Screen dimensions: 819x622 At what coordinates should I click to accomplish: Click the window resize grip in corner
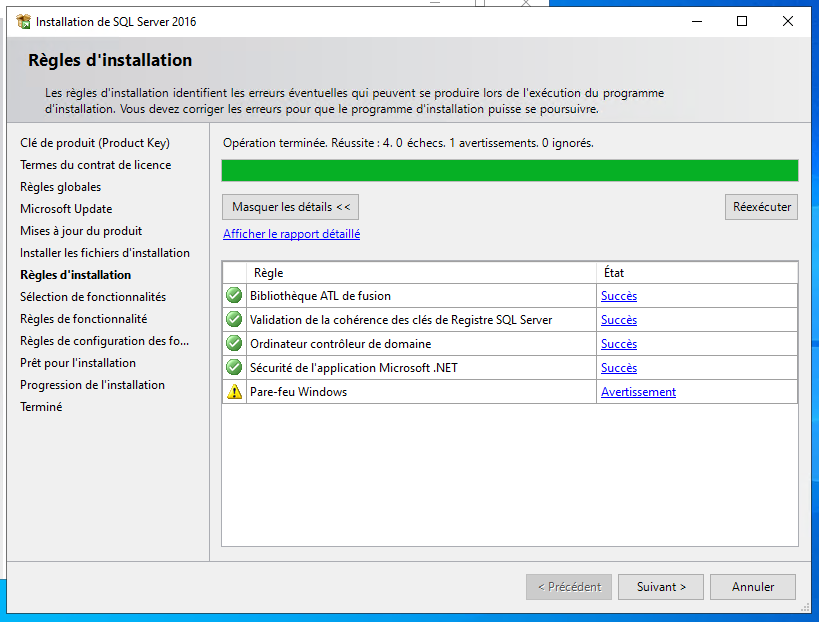pyautogui.click(x=806, y=608)
